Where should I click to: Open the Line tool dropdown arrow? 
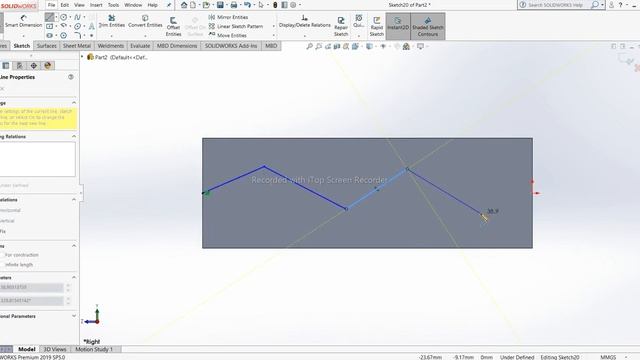pyautogui.click(x=56, y=17)
